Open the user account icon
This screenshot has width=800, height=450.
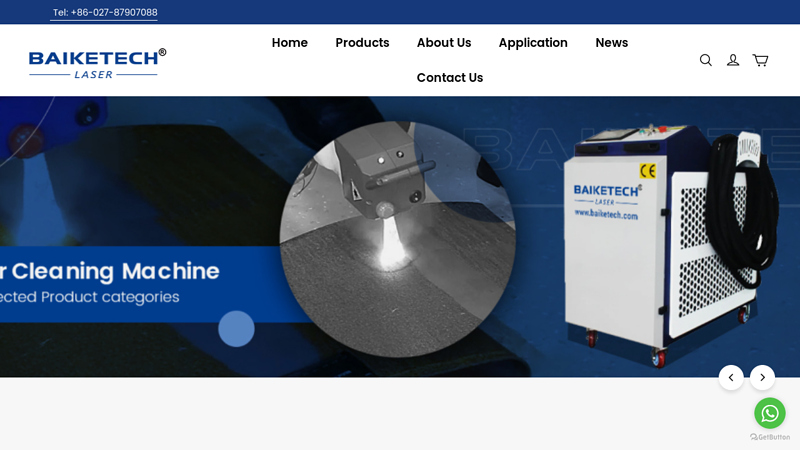coord(733,60)
